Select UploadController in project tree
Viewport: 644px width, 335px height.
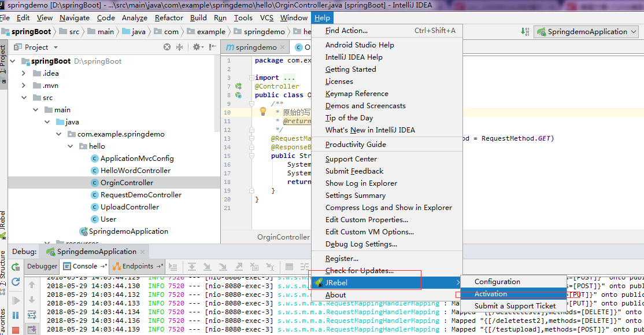point(130,207)
